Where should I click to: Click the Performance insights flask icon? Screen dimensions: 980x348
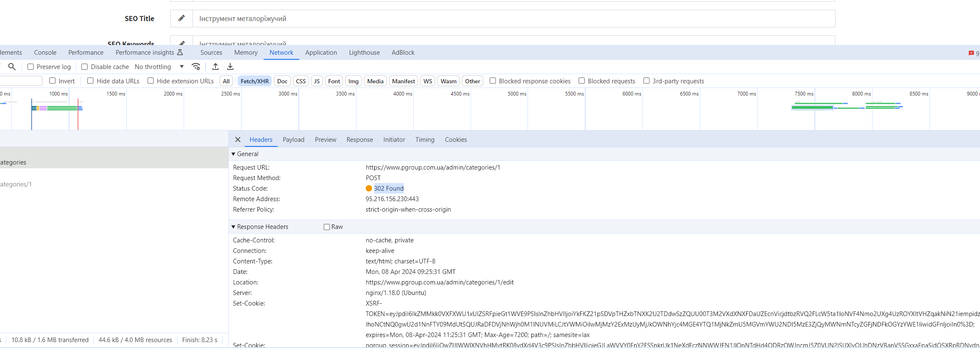[x=180, y=52]
